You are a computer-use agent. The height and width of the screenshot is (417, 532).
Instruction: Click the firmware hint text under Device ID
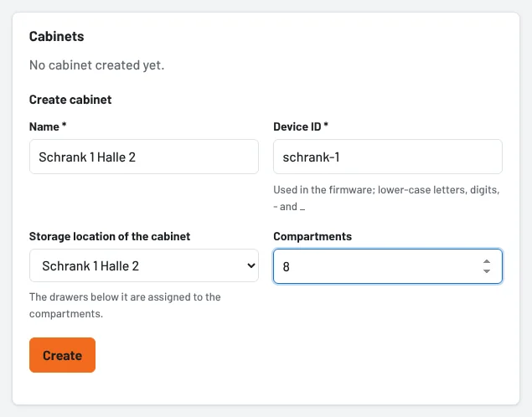pos(386,198)
